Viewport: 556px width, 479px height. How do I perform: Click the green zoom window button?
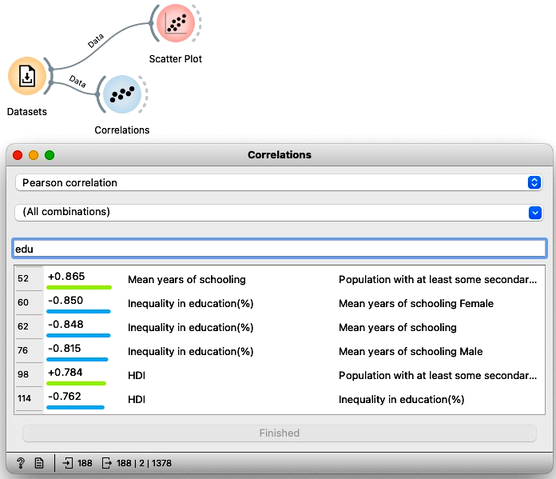coord(50,155)
